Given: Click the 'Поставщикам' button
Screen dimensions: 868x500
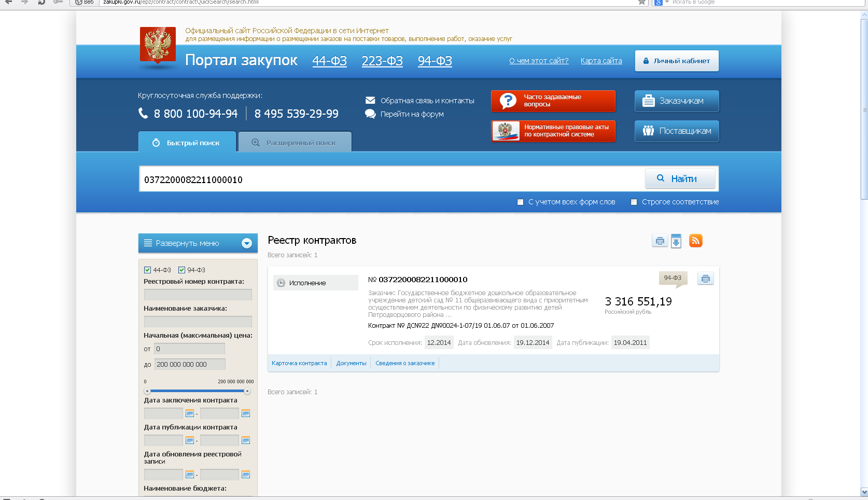Looking at the screenshot, I should click(677, 131).
